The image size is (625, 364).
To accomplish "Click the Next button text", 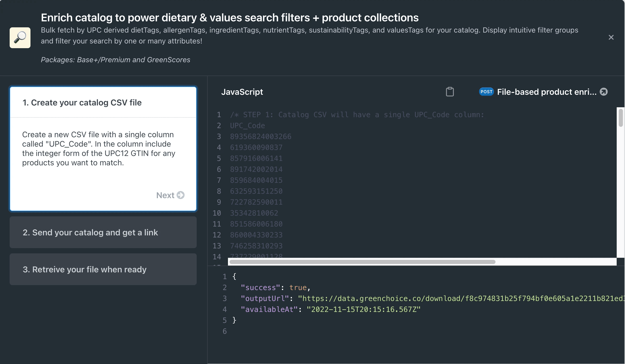I will coord(165,195).
